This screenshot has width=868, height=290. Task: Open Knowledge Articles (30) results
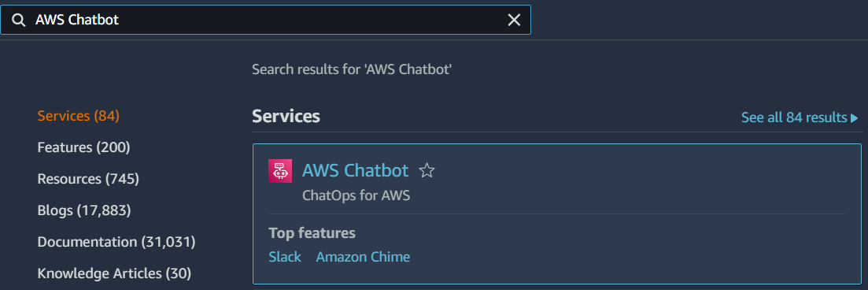pyautogui.click(x=114, y=273)
